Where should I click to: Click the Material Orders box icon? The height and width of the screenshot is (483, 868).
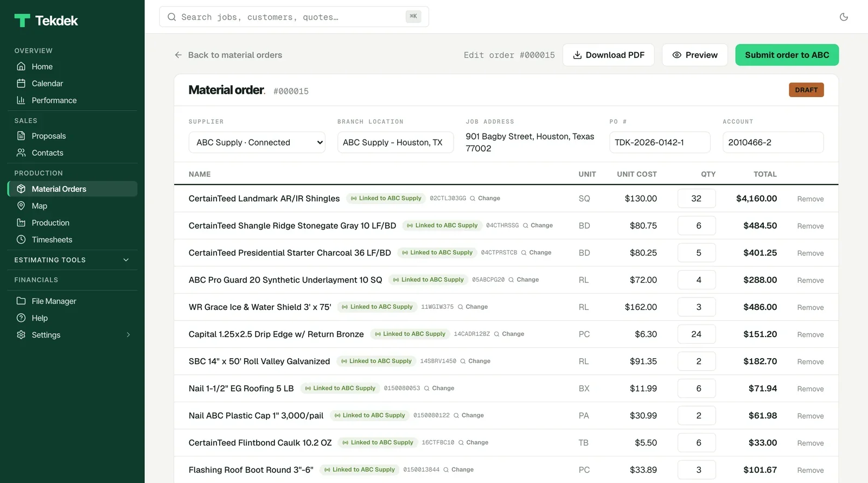pos(21,189)
